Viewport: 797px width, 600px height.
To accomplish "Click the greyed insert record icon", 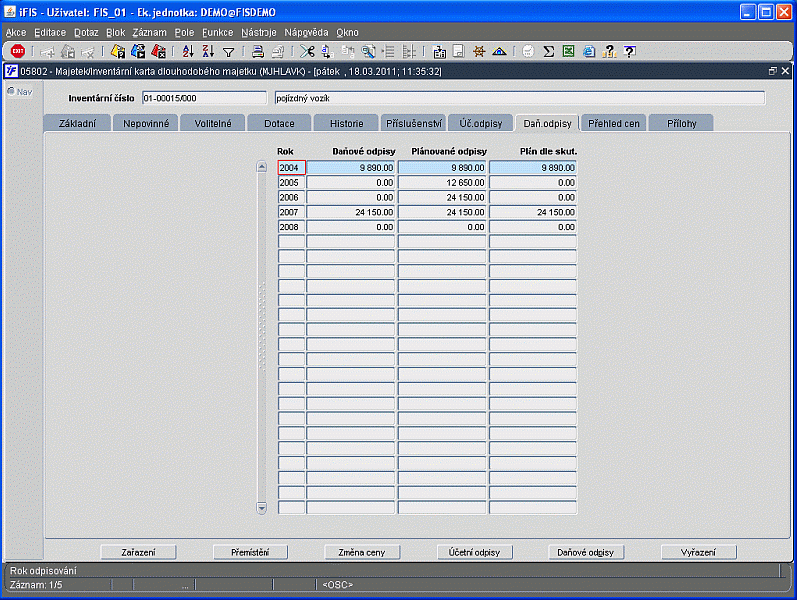I will click(x=47, y=51).
